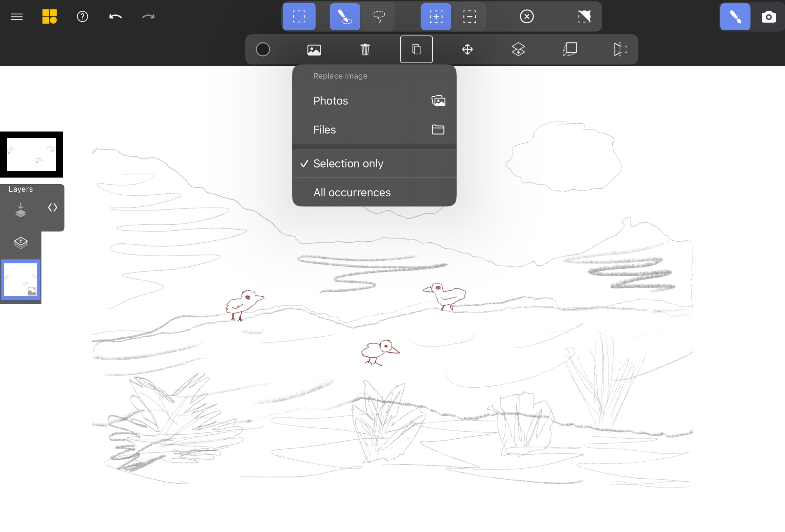Select 'Selection only' option
Image resolution: width=785 pixels, height=532 pixels.
[x=373, y=163]
